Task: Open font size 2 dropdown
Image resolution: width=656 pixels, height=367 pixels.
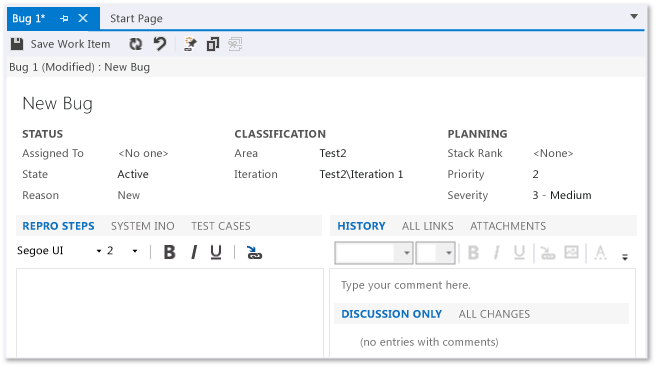Action: click(x=135, y=251)
